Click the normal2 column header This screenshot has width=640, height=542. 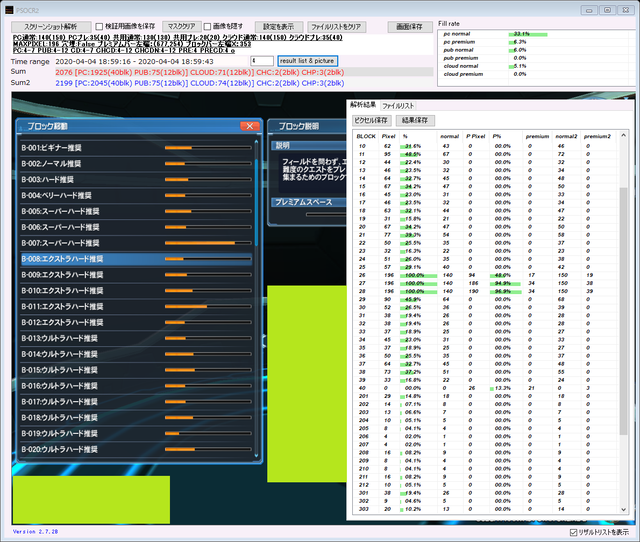click(x=566, y=136)
